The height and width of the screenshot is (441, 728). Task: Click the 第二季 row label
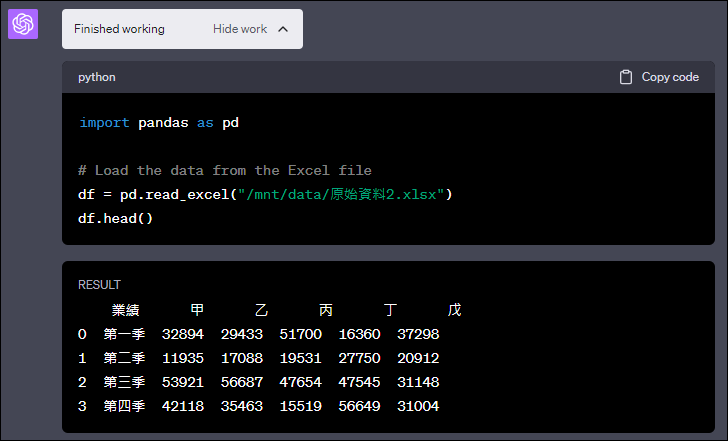(x=124, y=358)
